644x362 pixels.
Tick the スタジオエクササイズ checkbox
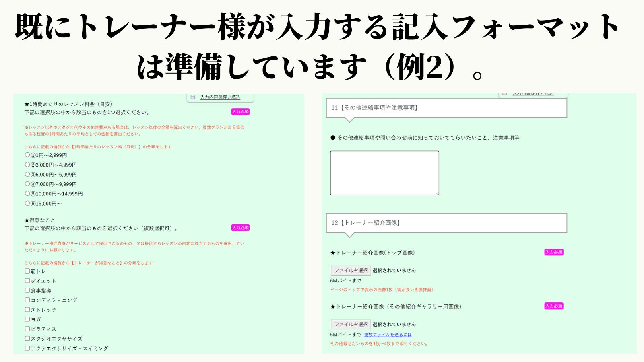pyautogui.click(x=27, y=339)
